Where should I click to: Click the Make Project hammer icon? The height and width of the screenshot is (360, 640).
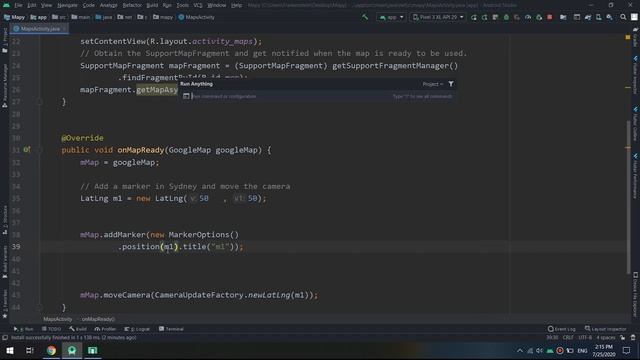tap(365, 17)
